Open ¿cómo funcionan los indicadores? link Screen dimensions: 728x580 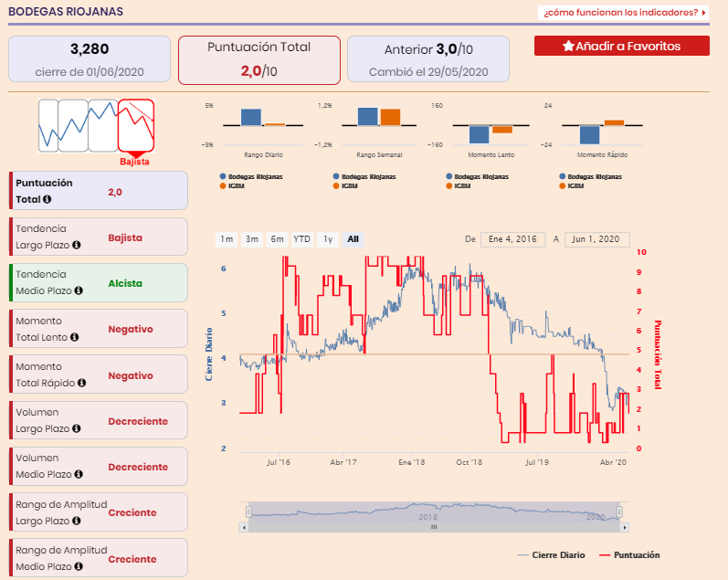[624, 13]
